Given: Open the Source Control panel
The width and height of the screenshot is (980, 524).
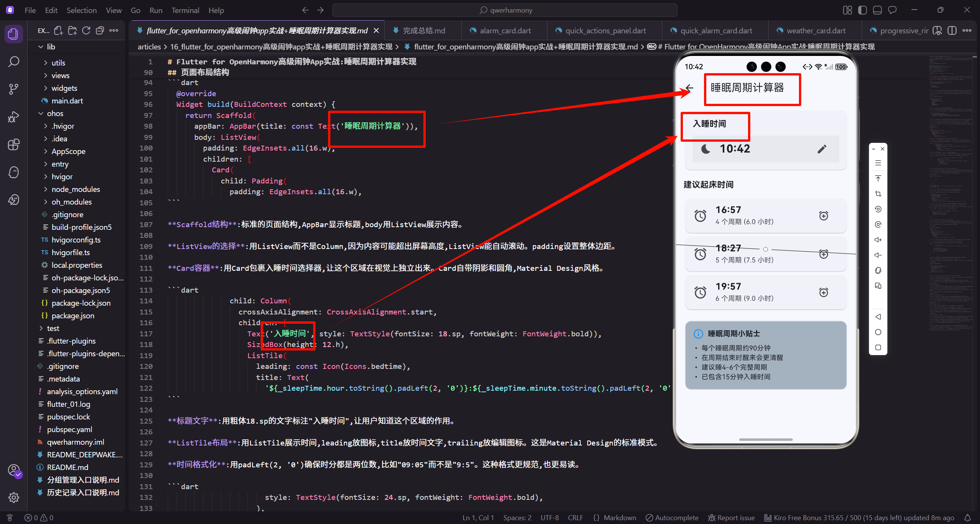Looking at the screenshot, I should tap(13, 89).
